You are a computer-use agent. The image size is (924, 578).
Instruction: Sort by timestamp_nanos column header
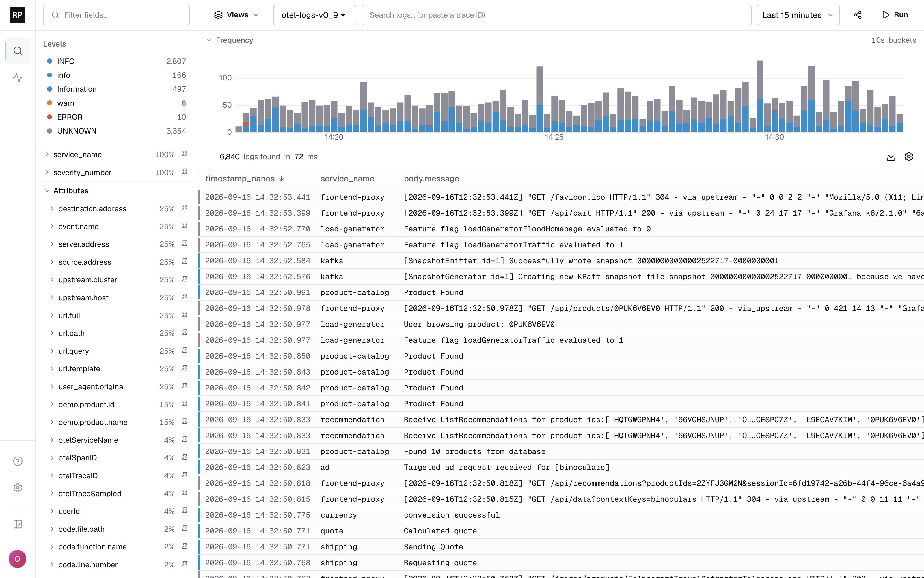[x=244, y=179]
